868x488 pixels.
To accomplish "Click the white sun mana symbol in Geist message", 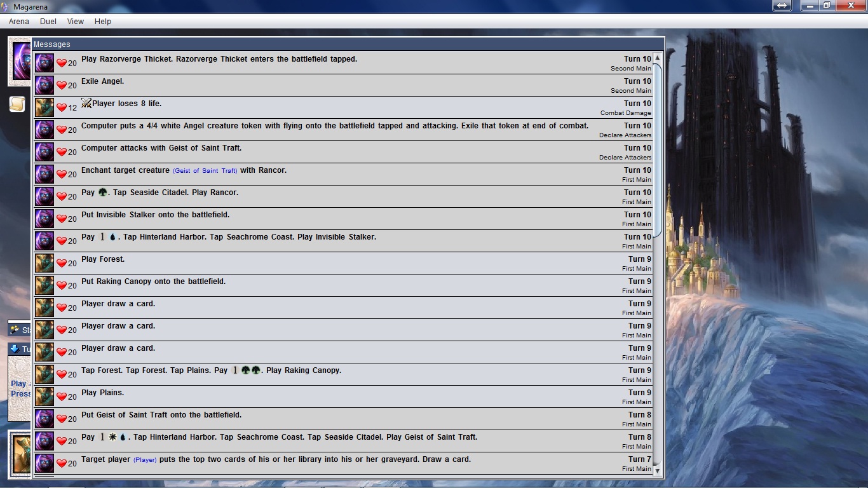I will (112, 437).
